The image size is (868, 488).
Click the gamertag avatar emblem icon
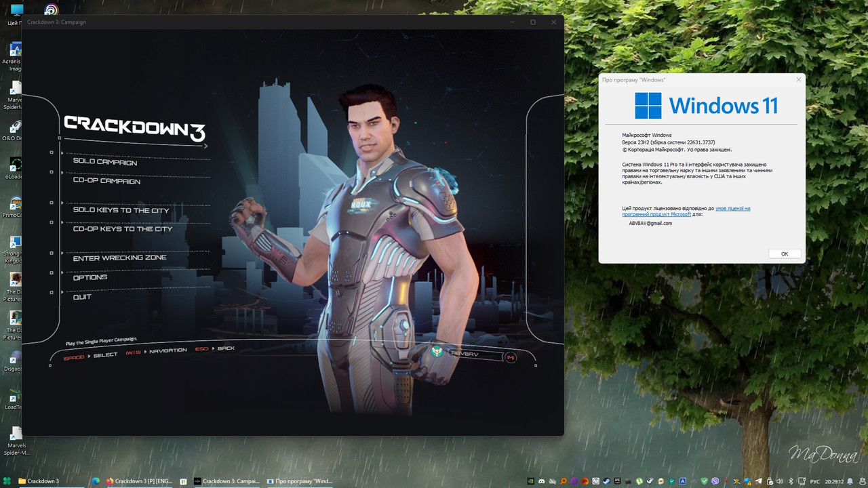tap(437, 352)
